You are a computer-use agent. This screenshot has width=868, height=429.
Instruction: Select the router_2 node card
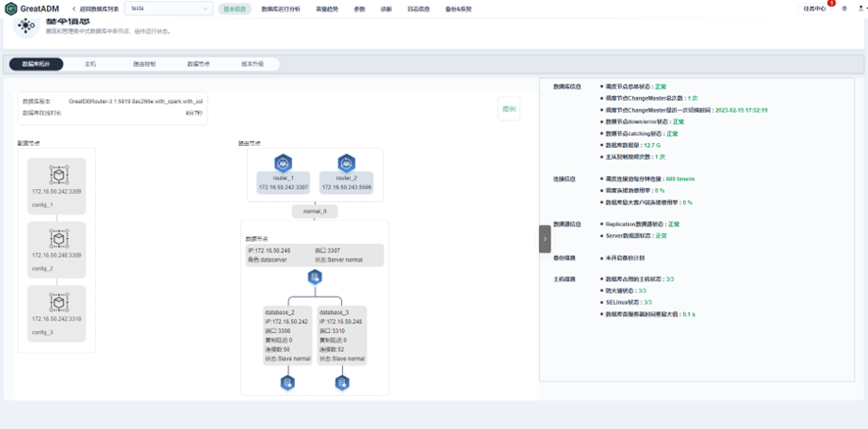coord(347,183)
